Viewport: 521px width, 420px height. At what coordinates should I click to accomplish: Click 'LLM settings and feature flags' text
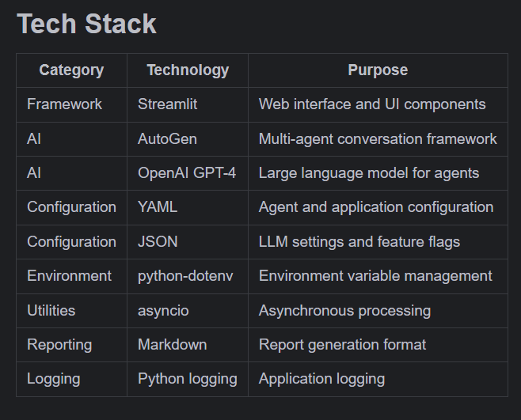tap(359, 242)
